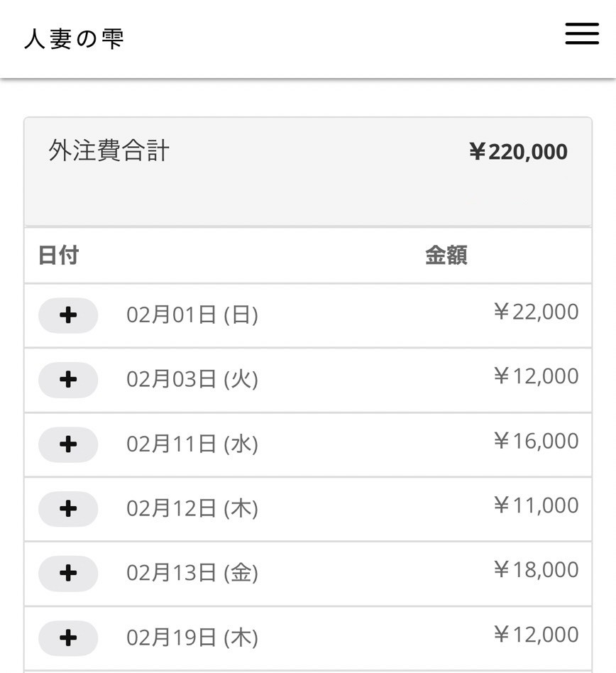Click the 02月11日 (水) date text
This screenshot has height=673, width=616.
[x=192, y=444]
